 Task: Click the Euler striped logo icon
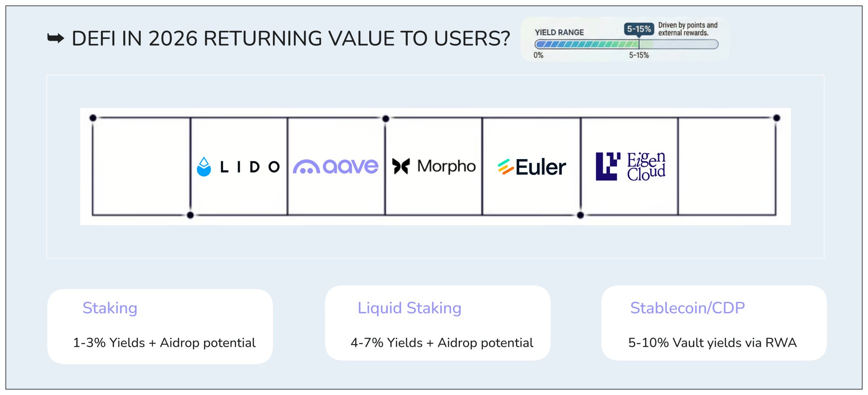(505, 167)
